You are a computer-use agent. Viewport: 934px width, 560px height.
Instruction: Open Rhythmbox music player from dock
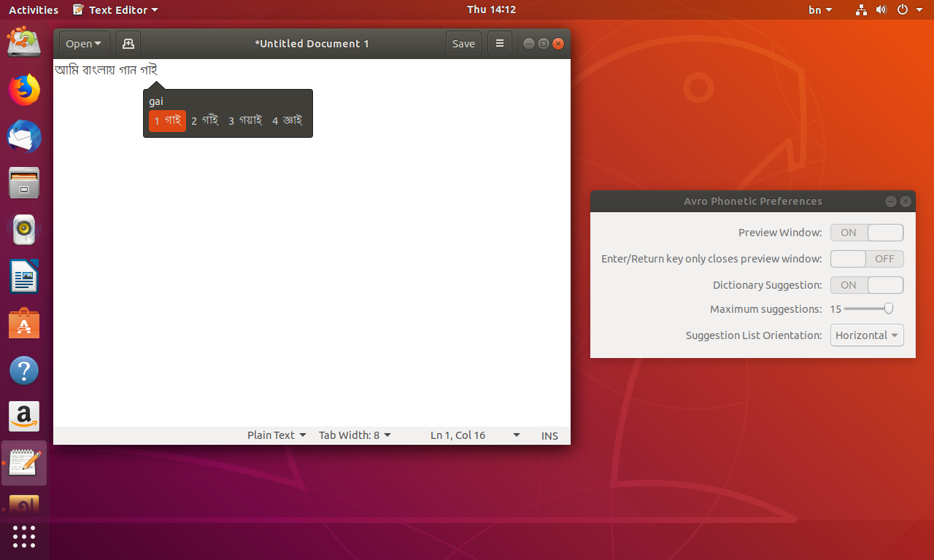click(x=24, y=230)
